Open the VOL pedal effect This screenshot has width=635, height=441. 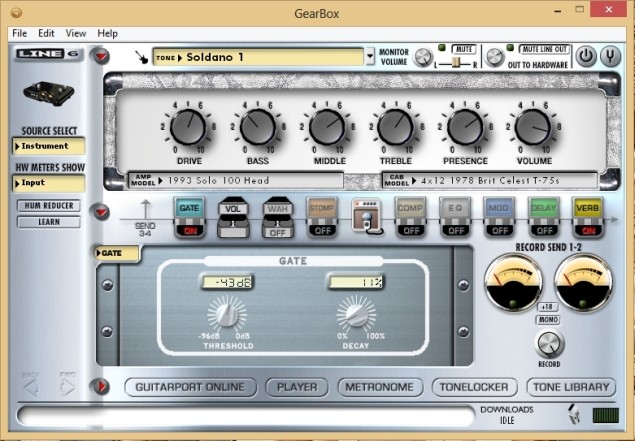coord(233,217)
